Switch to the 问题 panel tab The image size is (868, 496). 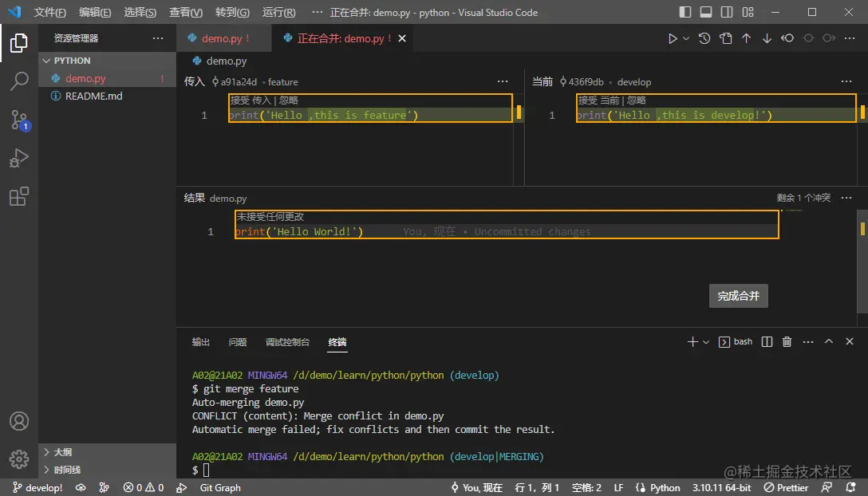pyautogui.click(x=238, y=342)
